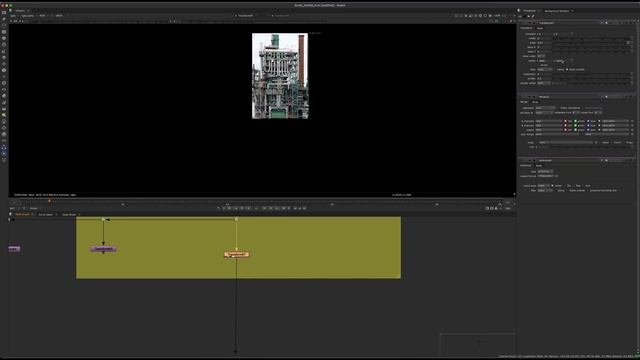This screenshot has width=640, height=360.
Task: Click the viewer image of the industrial building
Action: pos(280,76)
